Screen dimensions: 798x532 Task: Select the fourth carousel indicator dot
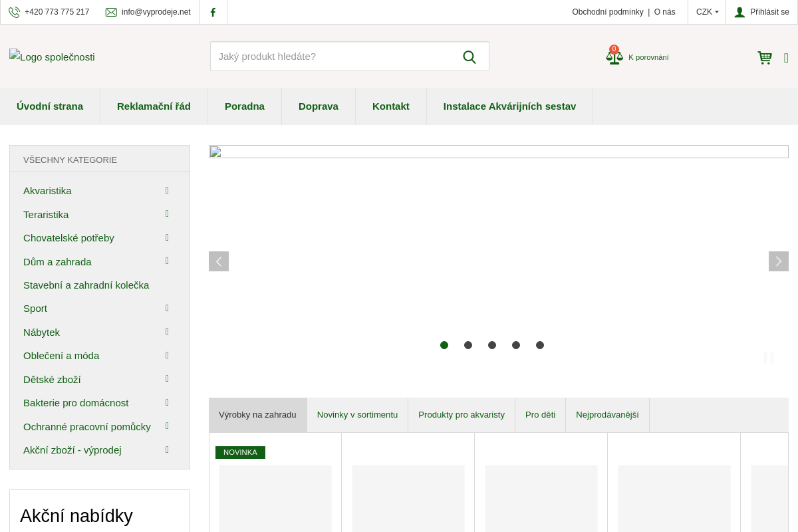point(516,345)
